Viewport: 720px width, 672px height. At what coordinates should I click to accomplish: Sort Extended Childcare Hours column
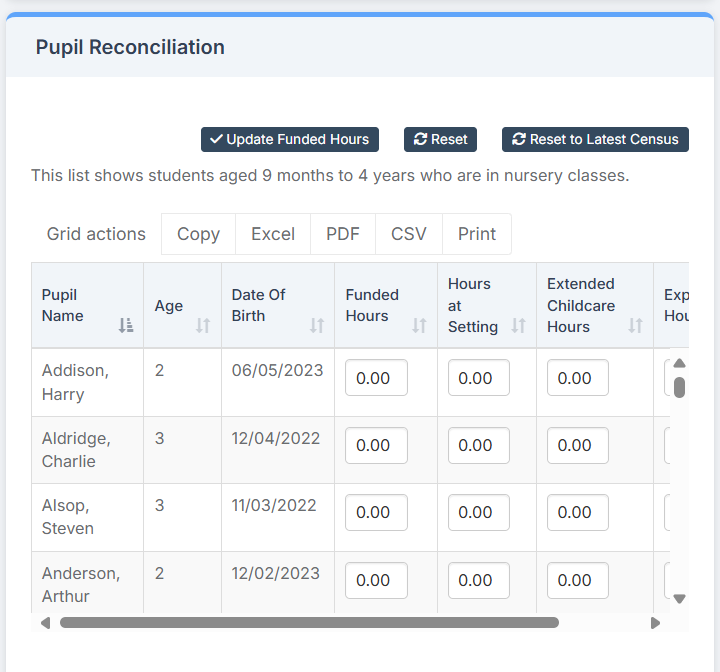(635, 325)
